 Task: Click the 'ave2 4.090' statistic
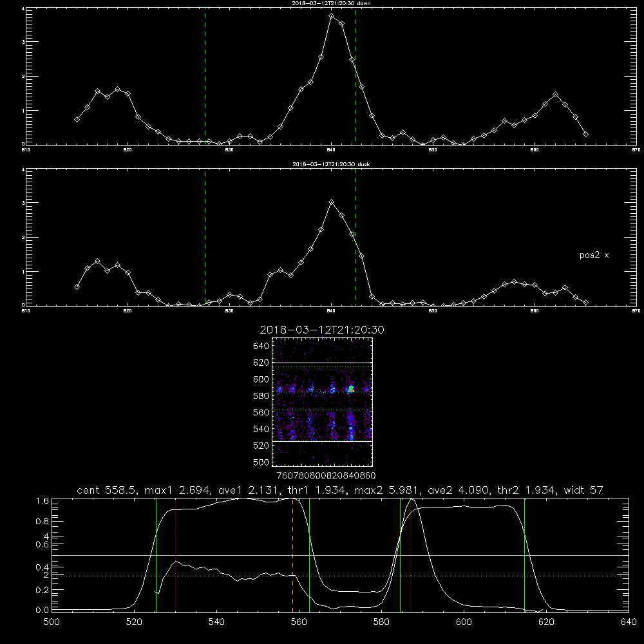pyautogui.click(x=458, y=490)
